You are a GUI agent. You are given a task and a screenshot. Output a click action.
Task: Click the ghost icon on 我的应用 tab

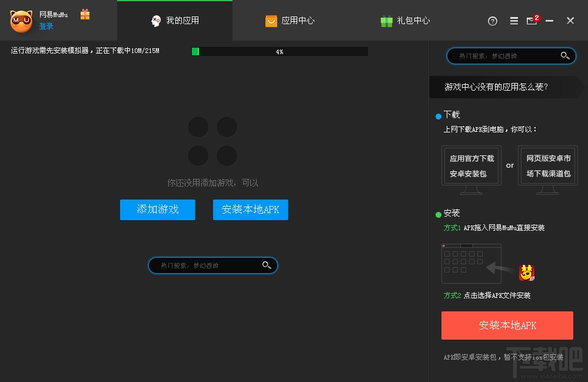(x=155, y=21)
